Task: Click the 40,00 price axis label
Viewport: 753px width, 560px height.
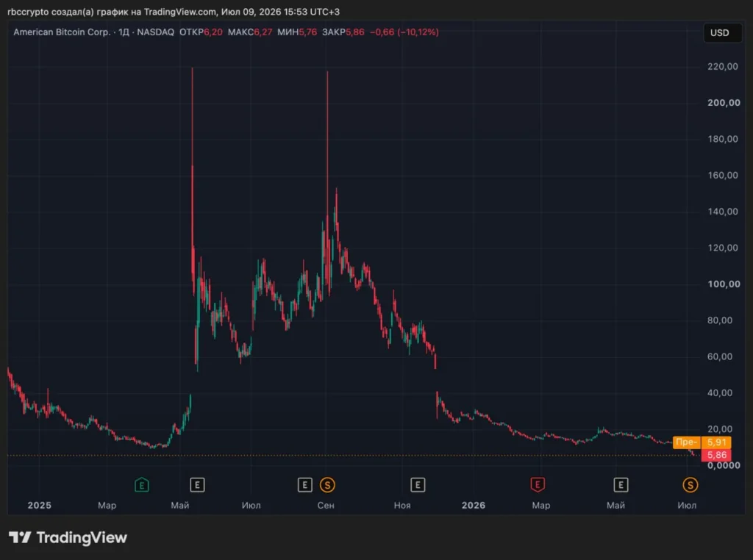Action: click(x=720, y=392)
